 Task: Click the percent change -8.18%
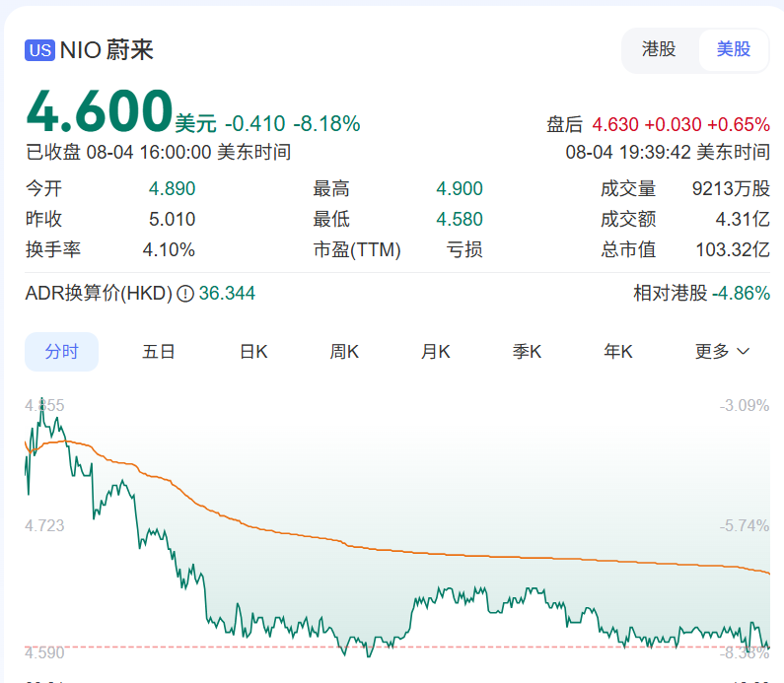tap(326, 124)
